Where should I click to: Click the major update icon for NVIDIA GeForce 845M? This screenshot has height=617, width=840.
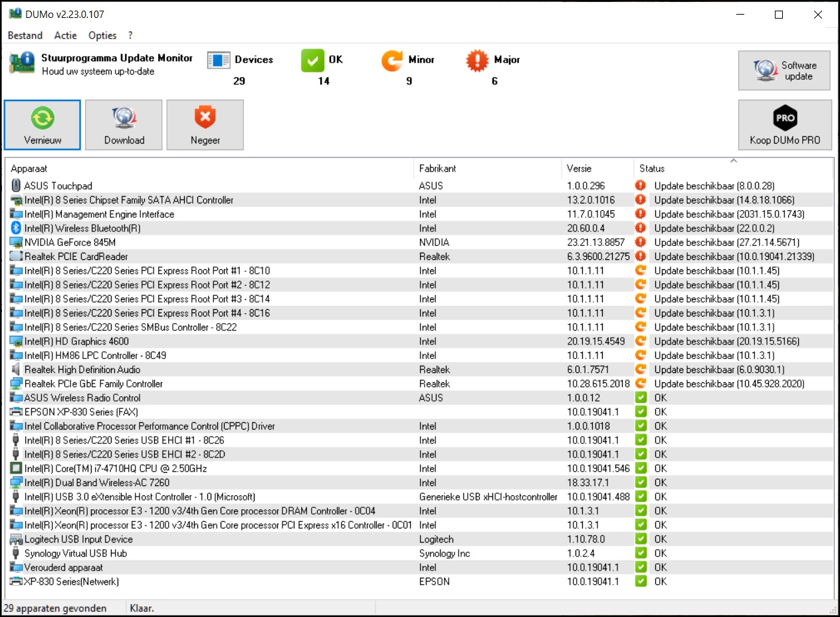coord(641,243)
